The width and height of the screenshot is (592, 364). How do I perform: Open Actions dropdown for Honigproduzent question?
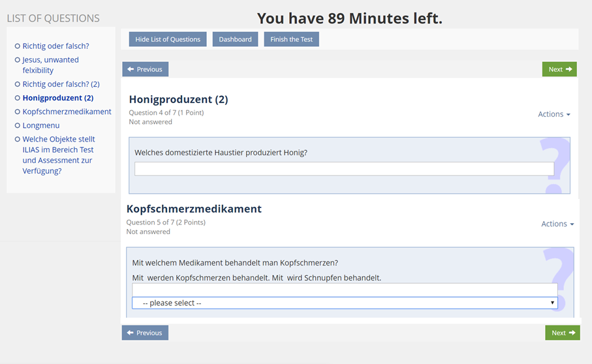[553, 114]
